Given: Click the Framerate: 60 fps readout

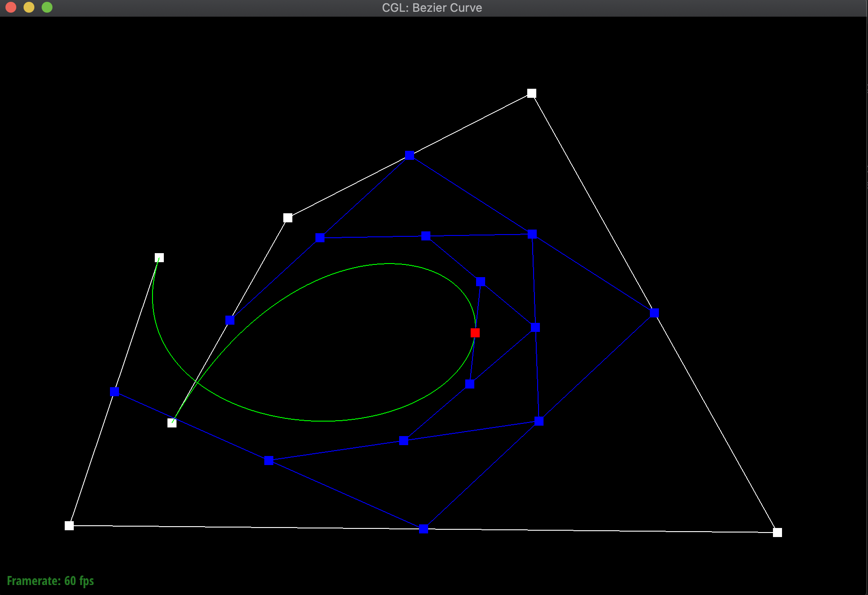Looking at the screenshot, I should (x=50, y=581).
